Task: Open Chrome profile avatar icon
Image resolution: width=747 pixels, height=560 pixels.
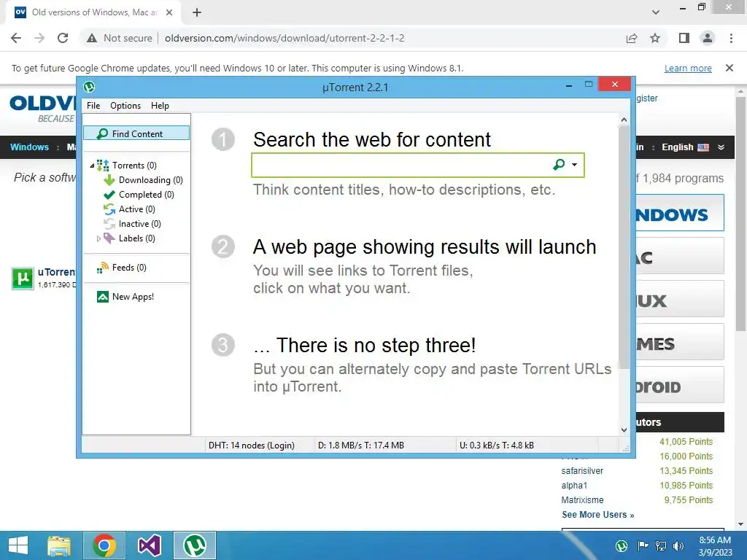Action: (708, 38)
